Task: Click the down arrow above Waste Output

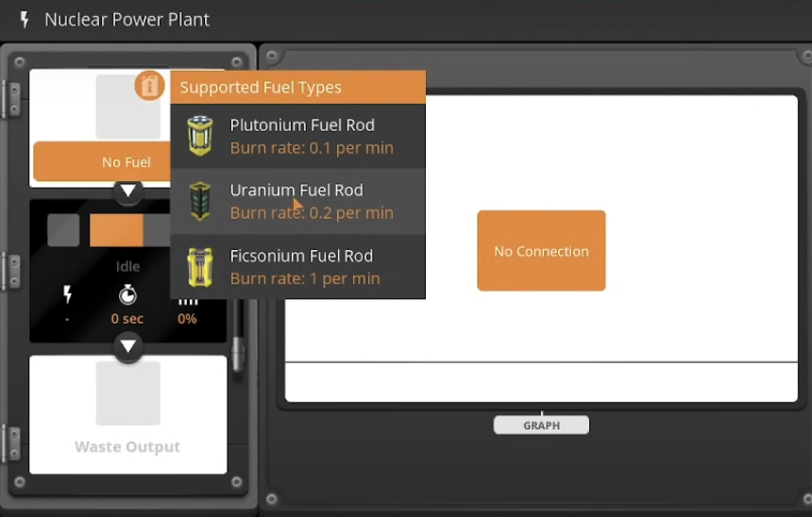Action: click(128, 347)
